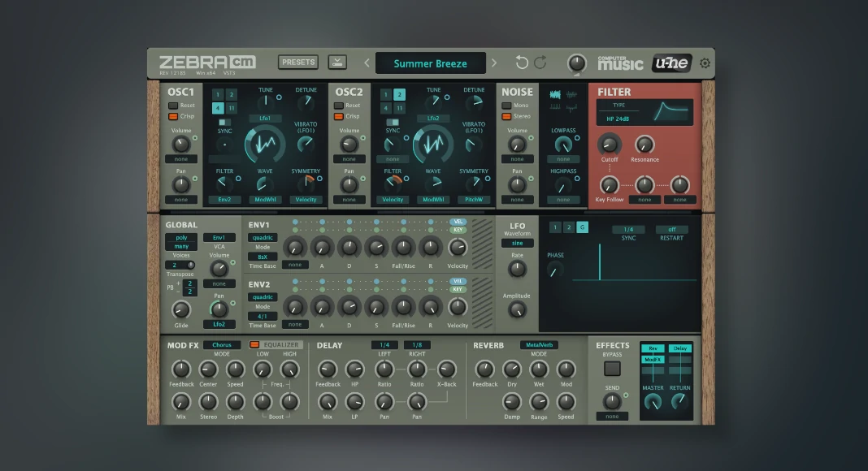Toggle OSC2 Crisp switch
868x471 pixels.
(x=339, y=117)
